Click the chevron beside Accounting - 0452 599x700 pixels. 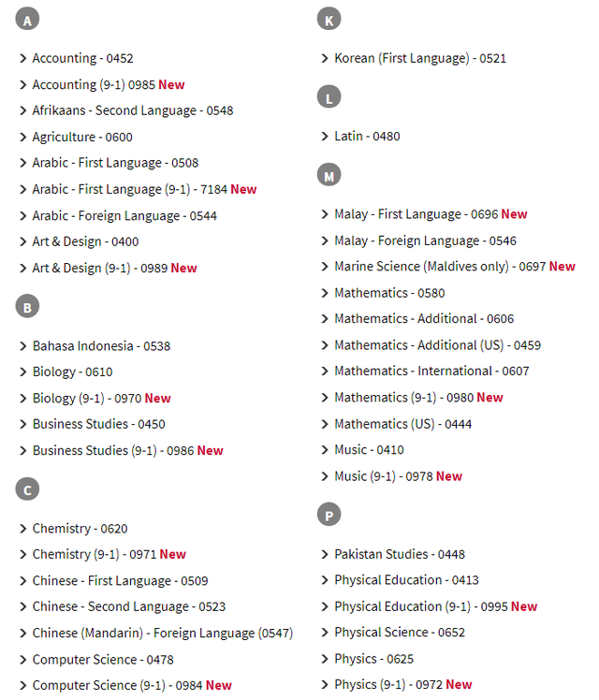click(x=23, y=58)
